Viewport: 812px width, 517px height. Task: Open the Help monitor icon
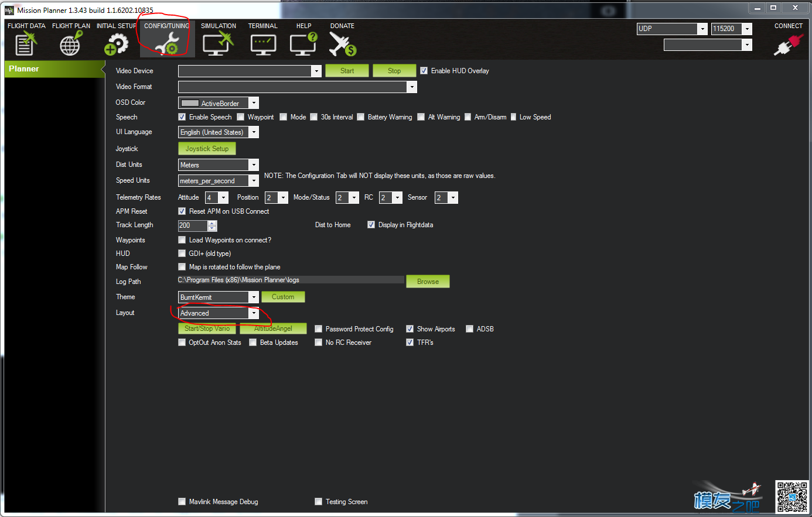303,44
